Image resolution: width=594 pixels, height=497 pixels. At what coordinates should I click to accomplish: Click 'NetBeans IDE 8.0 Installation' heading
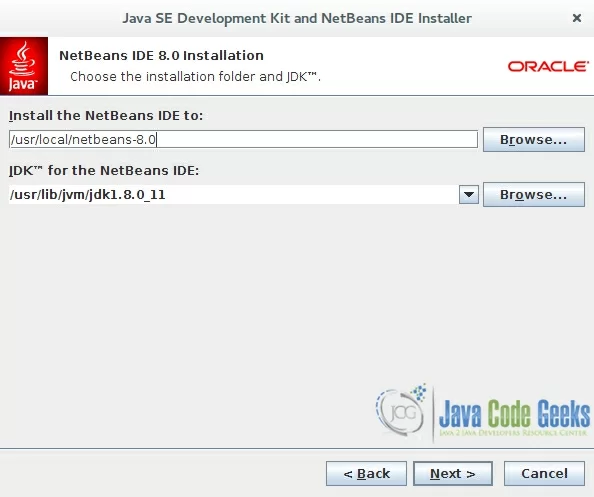pos(161,56)
